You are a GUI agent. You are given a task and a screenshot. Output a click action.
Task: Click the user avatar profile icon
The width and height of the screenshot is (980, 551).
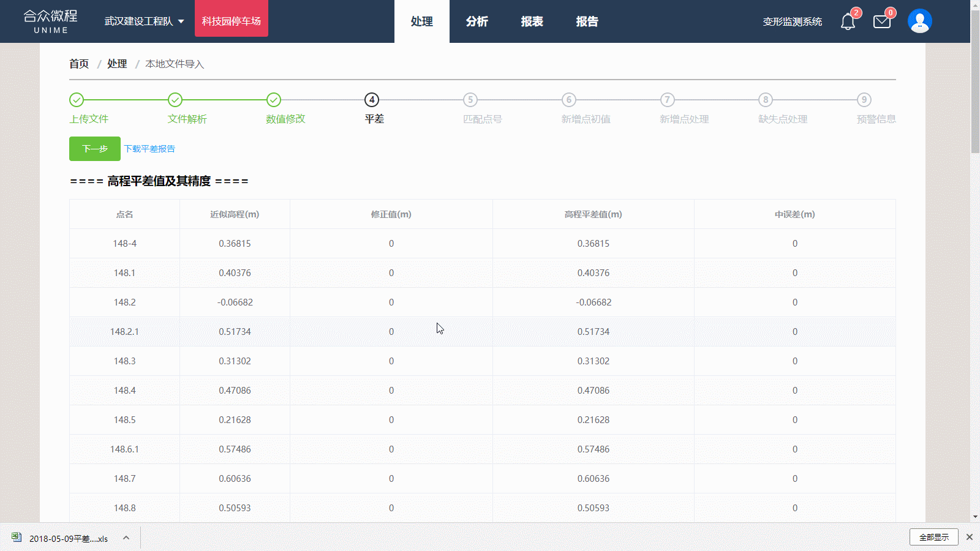click(919, 21)
